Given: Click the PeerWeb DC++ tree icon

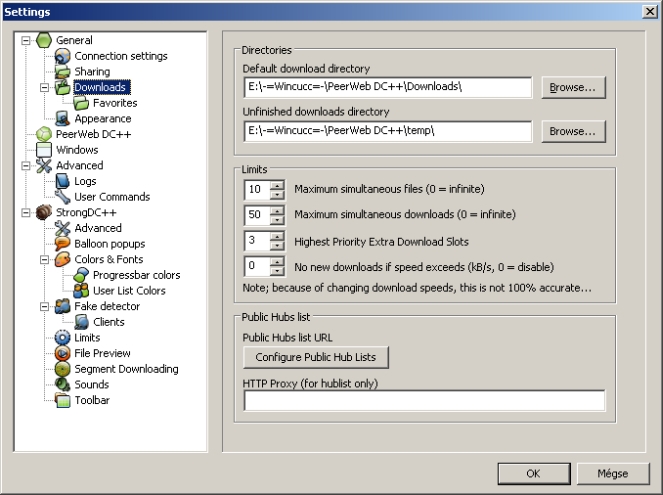Looking at the screenshot, I should click(44, 134).
